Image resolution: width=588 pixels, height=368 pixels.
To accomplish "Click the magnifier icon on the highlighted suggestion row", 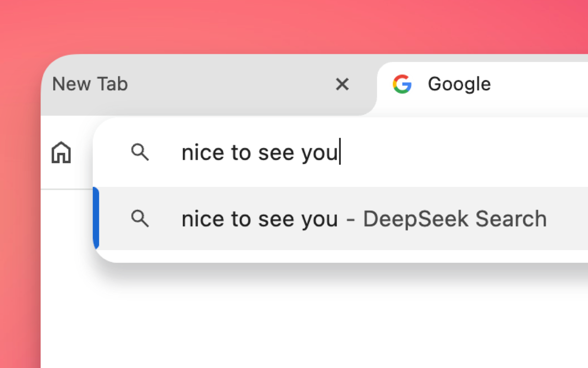I will 141,219.
